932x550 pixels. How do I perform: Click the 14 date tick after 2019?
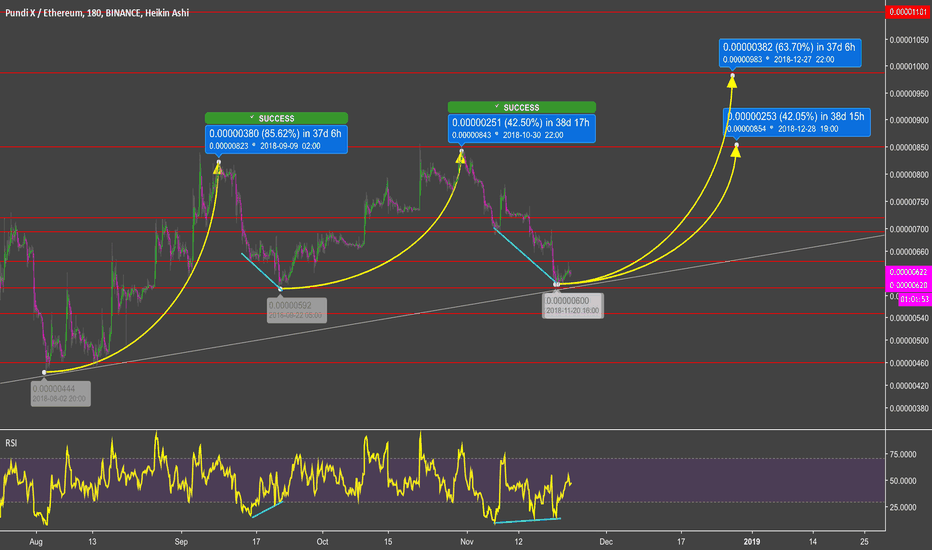[813, 542]
